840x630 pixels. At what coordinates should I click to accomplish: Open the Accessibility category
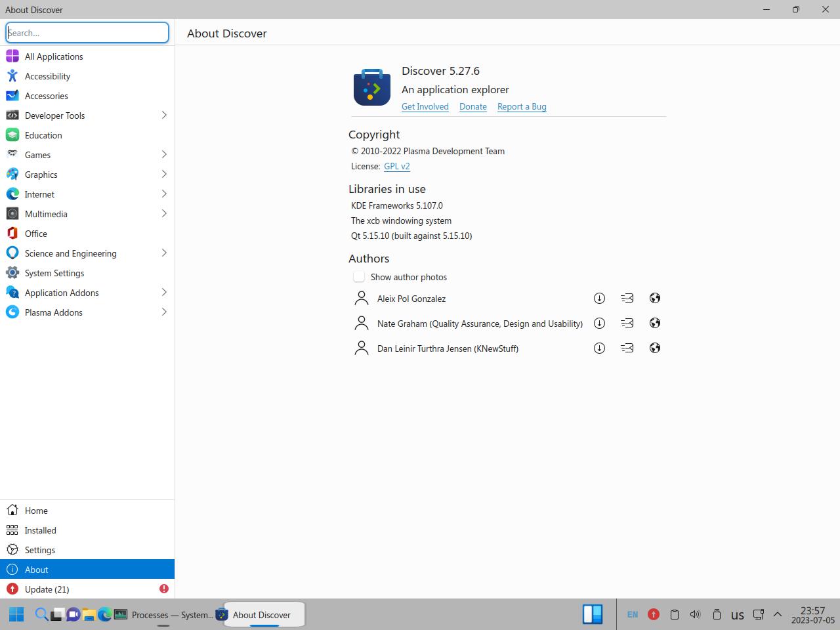click(x=87, y=76)
